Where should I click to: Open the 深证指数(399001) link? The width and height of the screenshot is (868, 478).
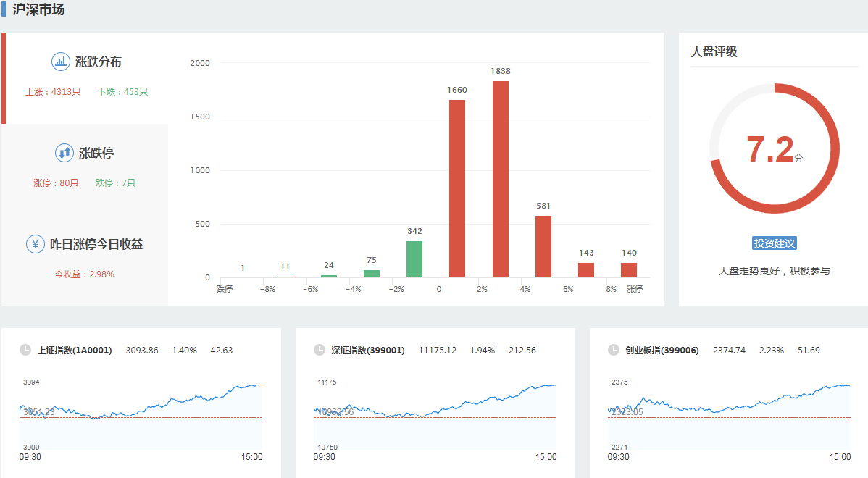[x=368, y=351]
